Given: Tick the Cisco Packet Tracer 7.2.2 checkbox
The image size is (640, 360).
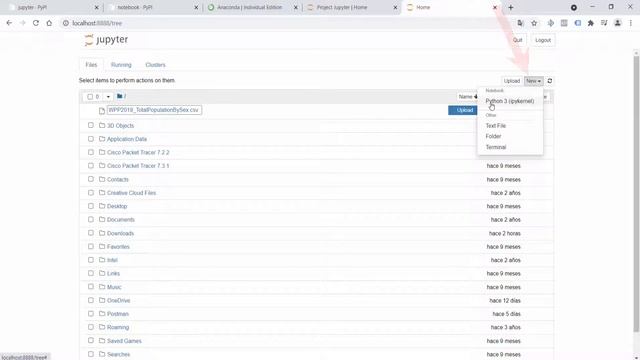Looking at the screenshot, I should click(x=91, y=152).
